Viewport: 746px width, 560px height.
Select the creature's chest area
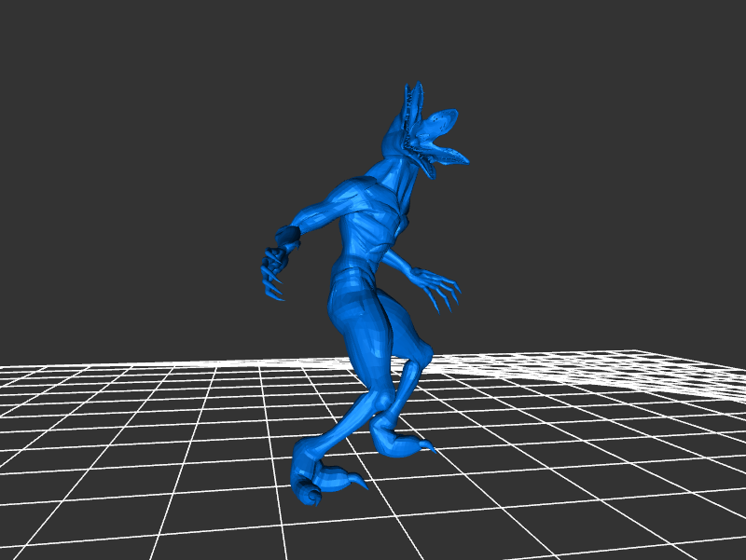(x=371, y=219)
